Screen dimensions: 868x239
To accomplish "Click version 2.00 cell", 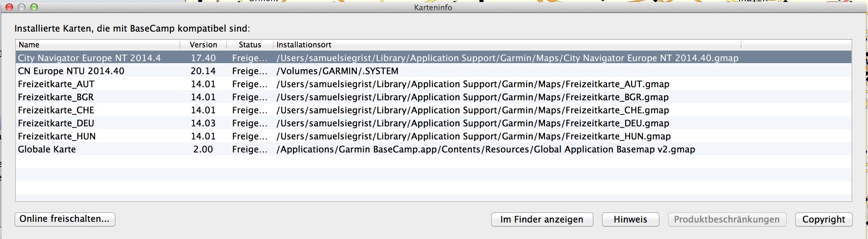I will (x=203, y=149).
